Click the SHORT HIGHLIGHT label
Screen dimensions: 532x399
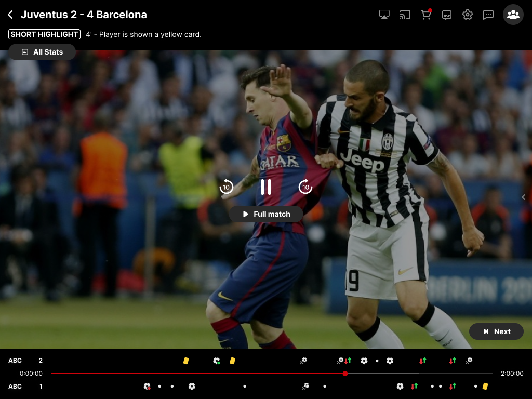tap(45, 34)
